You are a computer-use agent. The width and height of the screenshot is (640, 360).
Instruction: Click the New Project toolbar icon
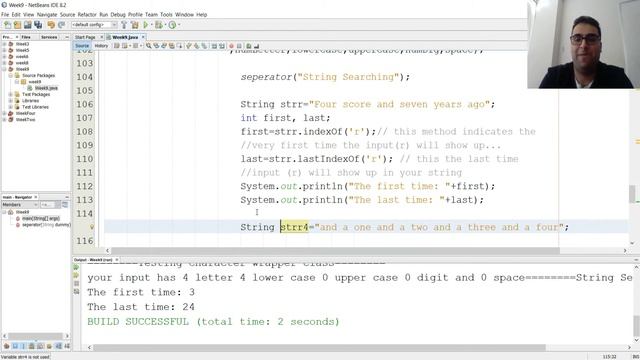pyautogui.click(x=18, y=25)
